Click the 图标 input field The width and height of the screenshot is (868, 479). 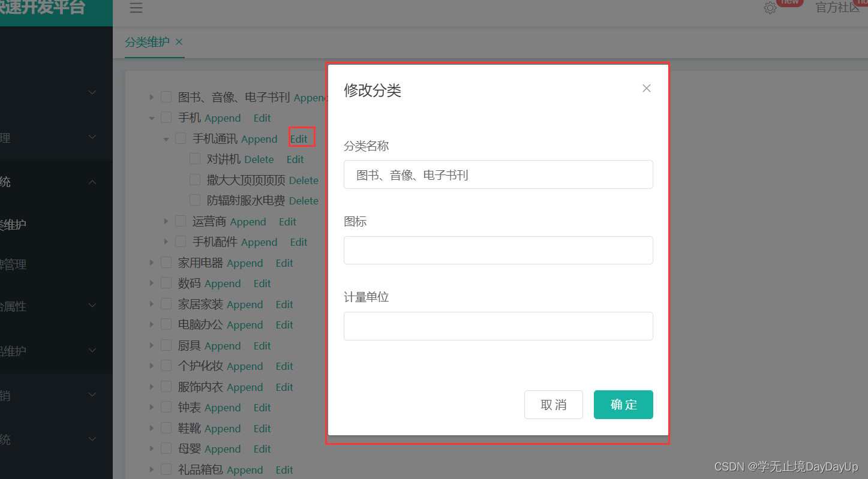pyautogui.click(x=498, y=250)
